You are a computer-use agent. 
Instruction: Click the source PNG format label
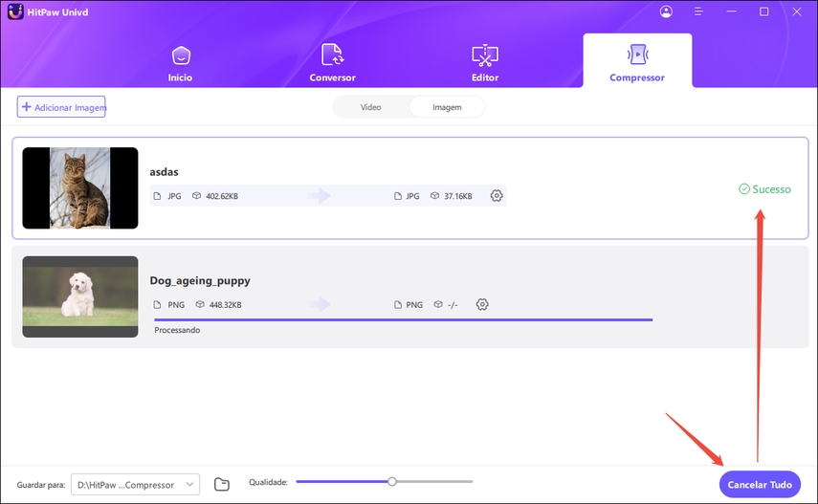(176, 305)
